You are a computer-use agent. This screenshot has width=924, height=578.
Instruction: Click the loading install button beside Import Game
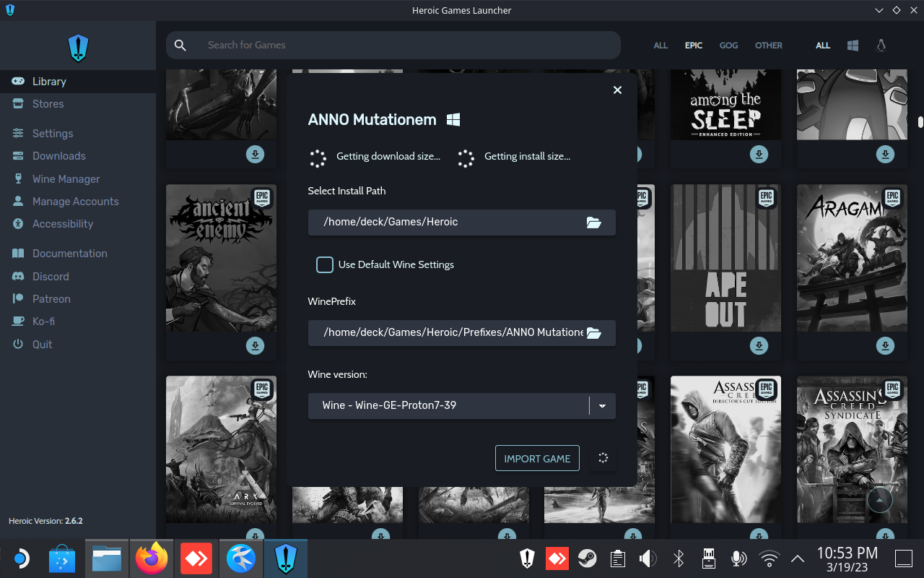pyautogui.click(x=603, y=458)
